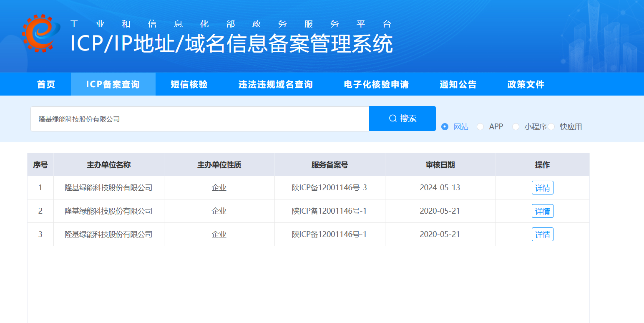Click the 搜索 button
The height and width of the screenshot is (323, 644).
point(402,119)
